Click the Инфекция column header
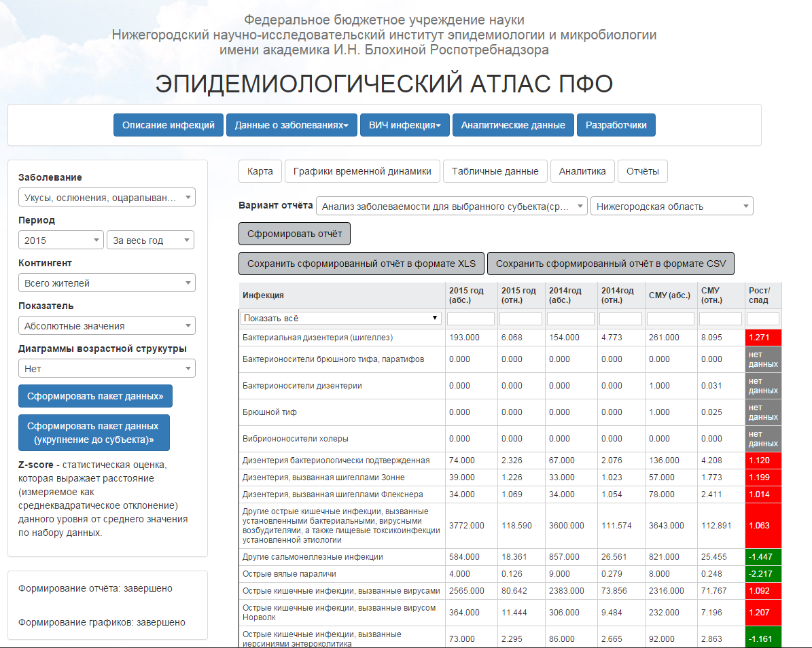Viewport: 812px width, 648px height. click(342, 295)
